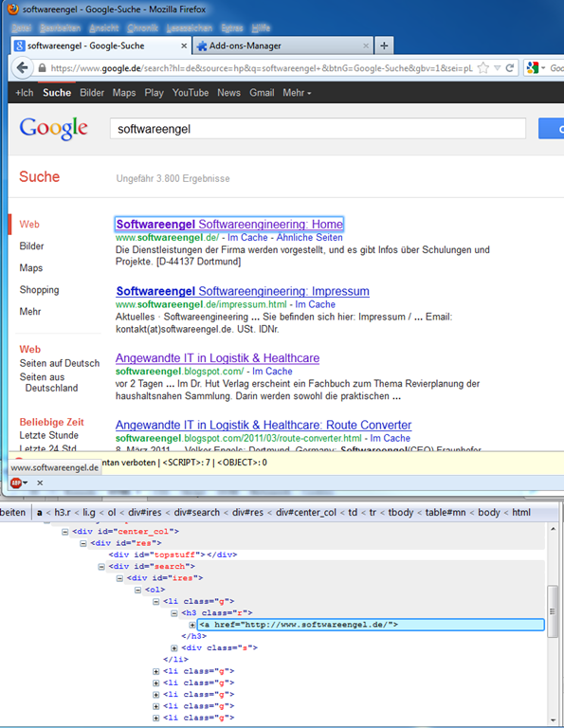Click the Google search engine icon in search box
Image resolution: width=564 pixels, height=728 pixels.
(533, 68)
